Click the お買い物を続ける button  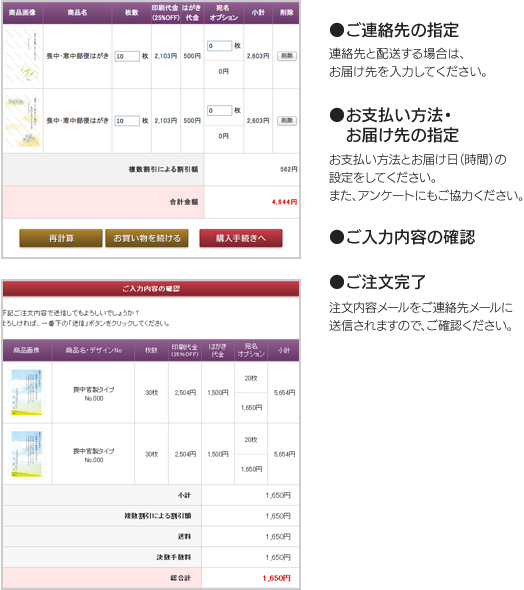[147, 238]
